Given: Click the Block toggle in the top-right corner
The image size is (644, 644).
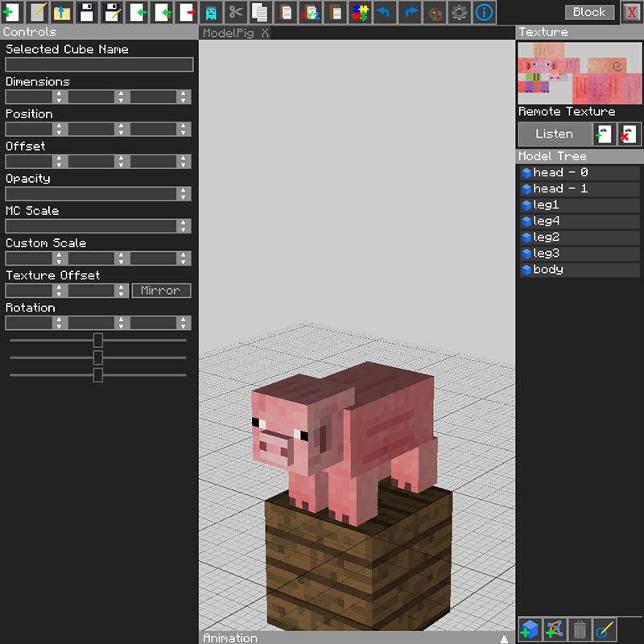Looking at the screenshot, I should point(588,11).
